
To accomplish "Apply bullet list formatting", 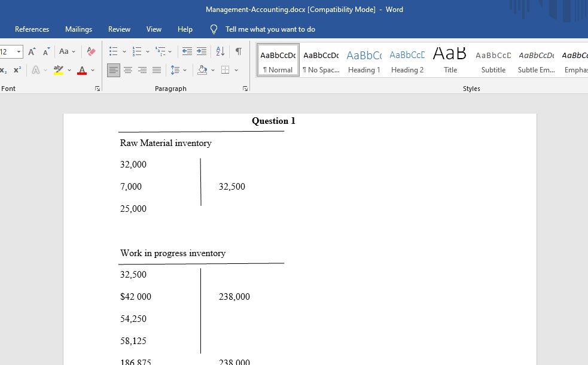I will point(113,51).
